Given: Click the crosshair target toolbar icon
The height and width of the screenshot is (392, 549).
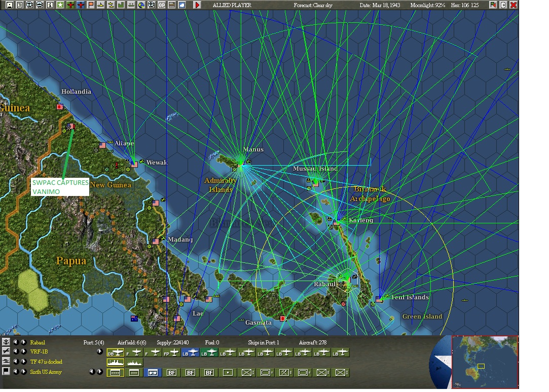Looking at the screenshot, I should coord(151,5).
